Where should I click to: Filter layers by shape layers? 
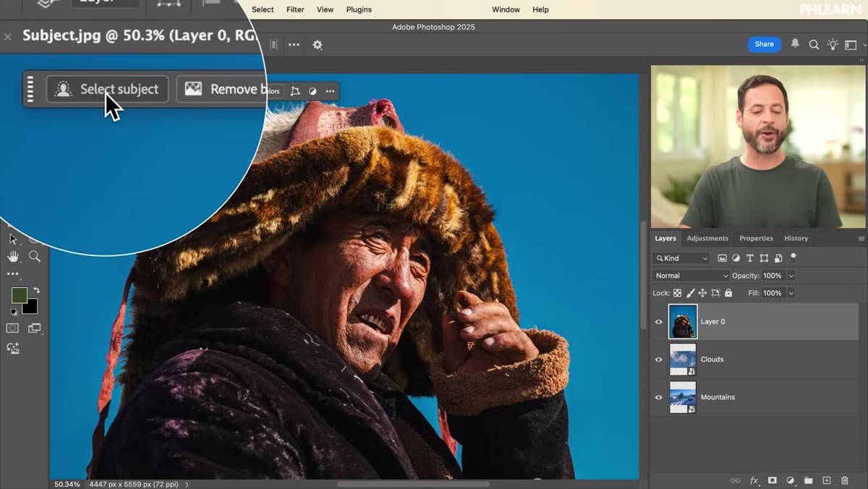click(x=764, y=258)
